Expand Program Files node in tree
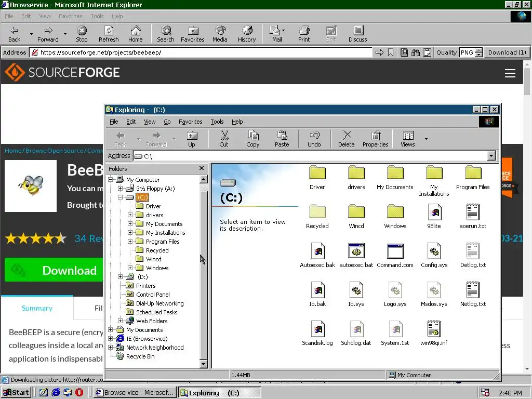The width and height of the screenshot is (532, 399). pos(130,241)
